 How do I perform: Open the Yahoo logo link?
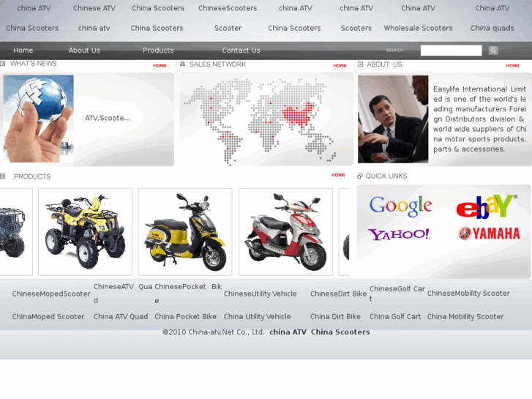click(399, 234)
